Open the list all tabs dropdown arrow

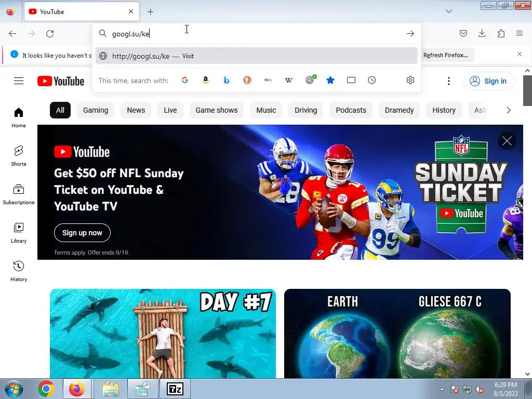tap(448, 11)
